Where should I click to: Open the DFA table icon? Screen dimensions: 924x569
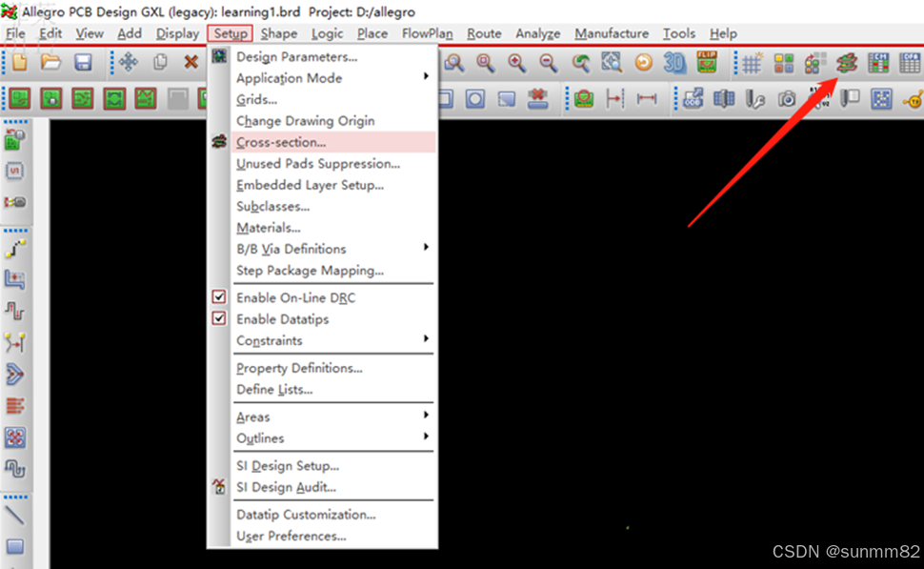pyautogui.click(x=910, y=63)
